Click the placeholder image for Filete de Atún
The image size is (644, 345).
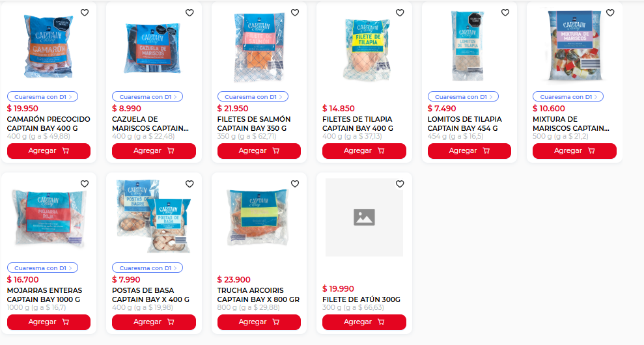[x=364, y=217]
